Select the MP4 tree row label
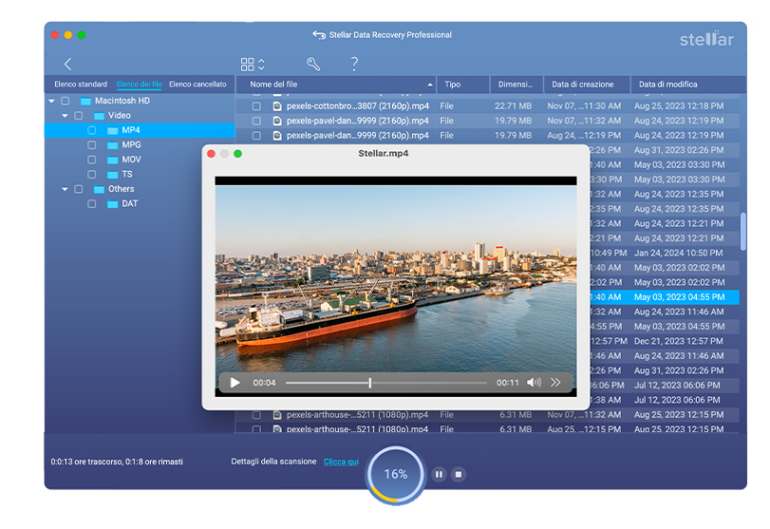The height and width of the screenshot is (529, 770). [x=131, y=130]
